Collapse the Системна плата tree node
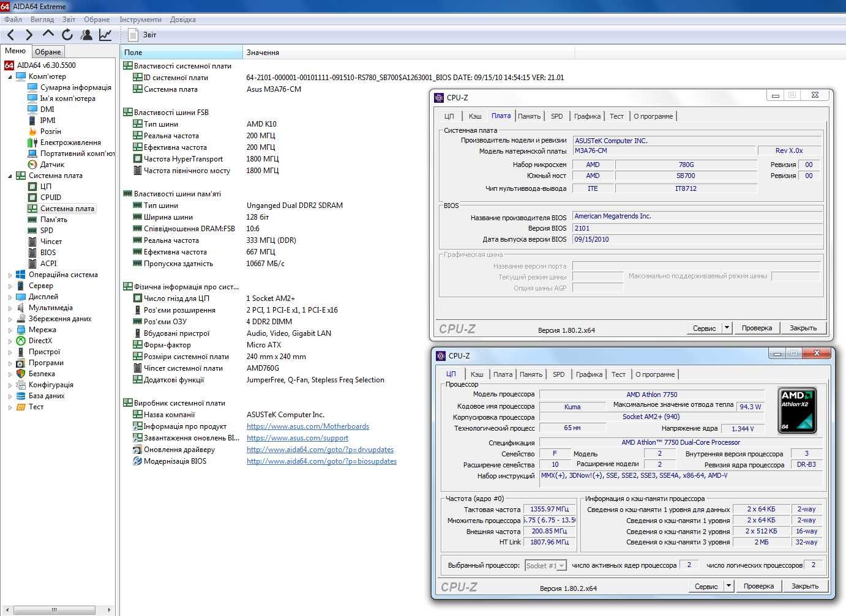The height and width of the screenshot is (616, 846). (10, 176)
